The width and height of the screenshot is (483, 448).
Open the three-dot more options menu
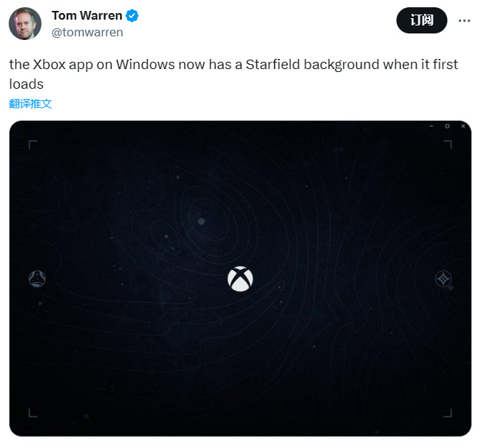[464, 20]
